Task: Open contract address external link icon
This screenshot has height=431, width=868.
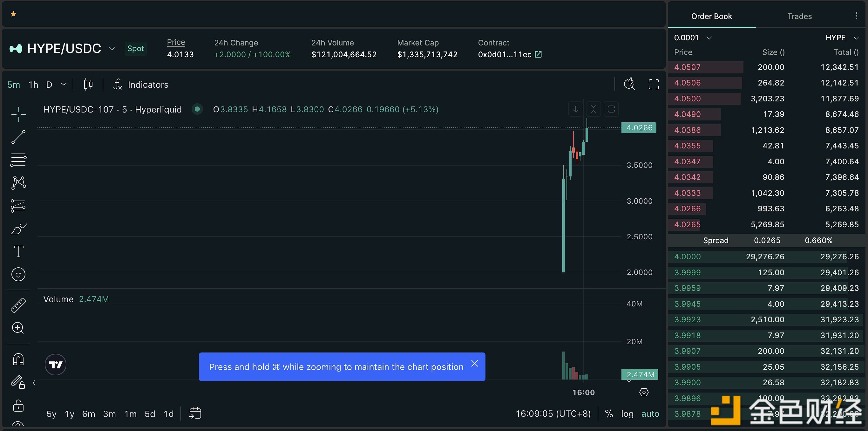Action: (x=539, y=54)
